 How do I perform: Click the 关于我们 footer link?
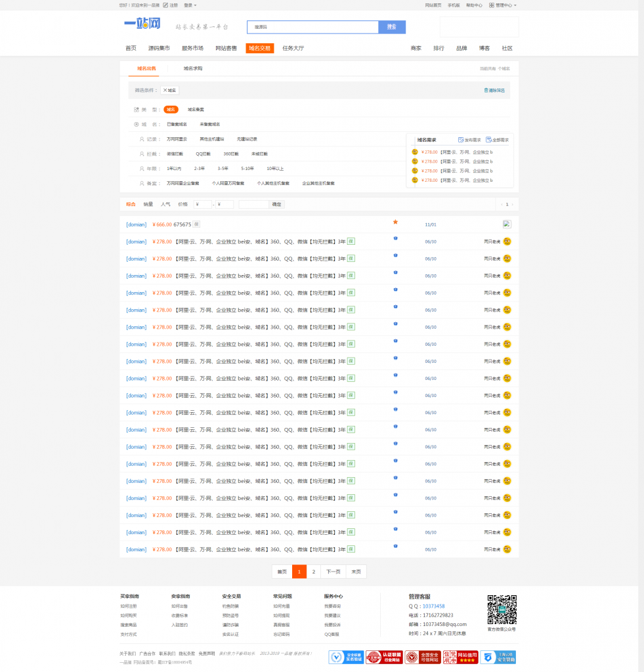tap(127, 654)
